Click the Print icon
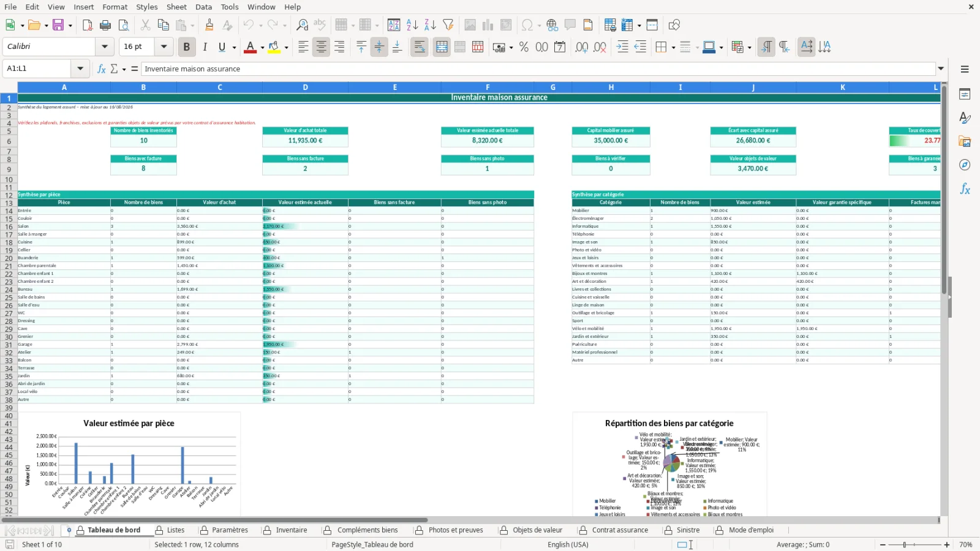Image resolution: width=980 pixels, height=551 pixels. coord(105,25)
